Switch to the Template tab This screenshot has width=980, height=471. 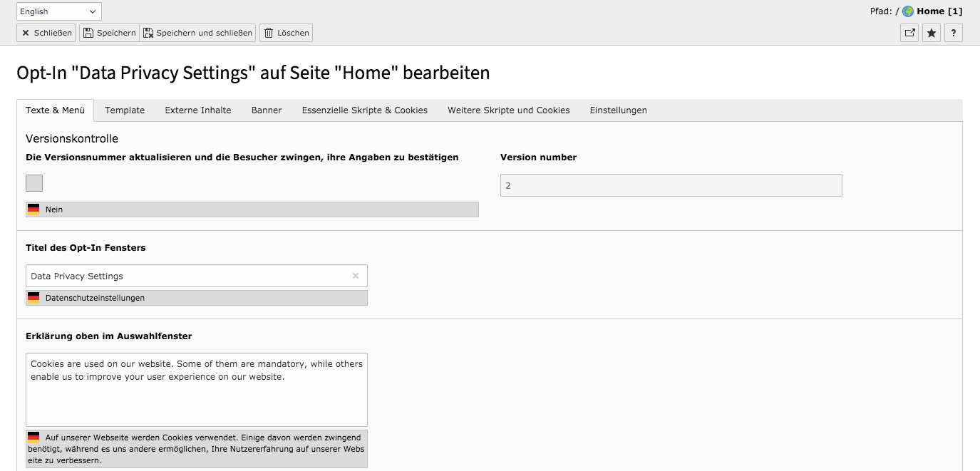tap(125, 110)
